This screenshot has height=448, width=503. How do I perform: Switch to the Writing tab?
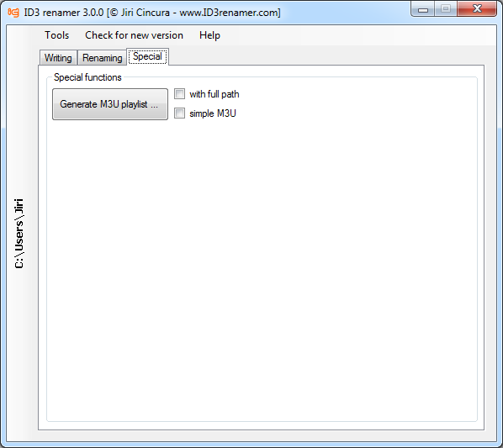tap(58, 58)
